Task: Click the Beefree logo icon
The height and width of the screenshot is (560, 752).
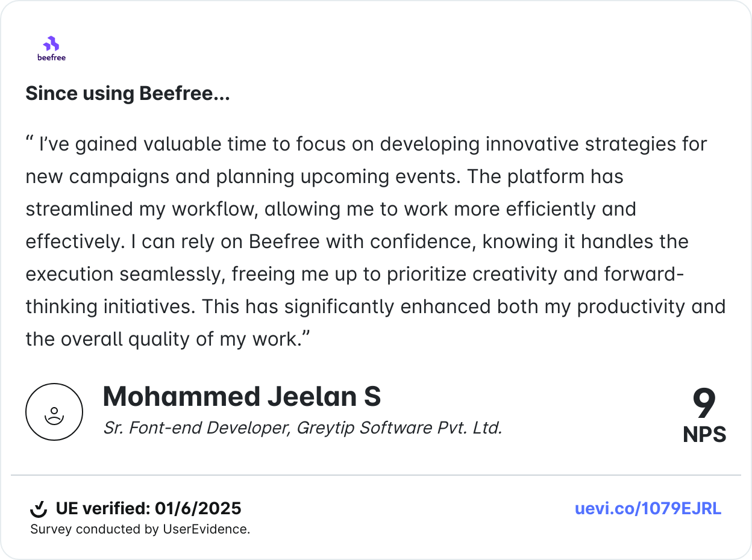Action: point(51,44)
